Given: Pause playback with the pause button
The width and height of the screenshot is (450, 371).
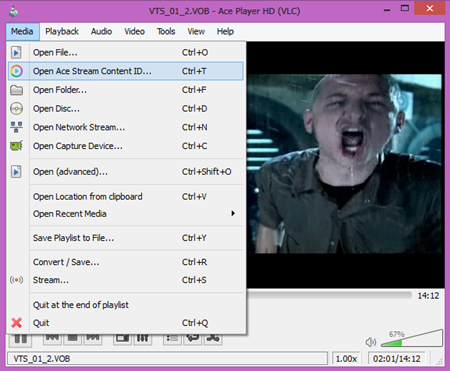Looking at the screenshot, I should pos(21,339).
